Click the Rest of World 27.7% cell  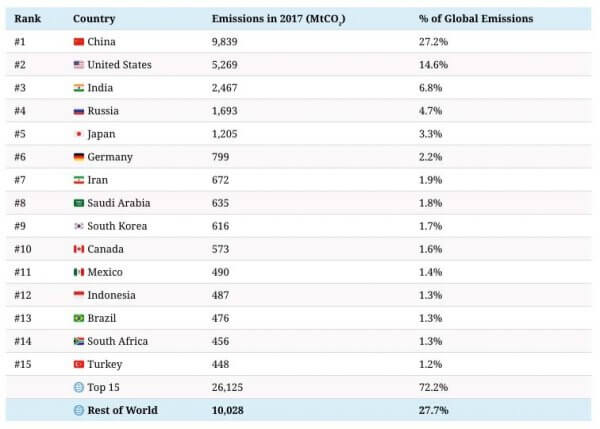point(433,410)
